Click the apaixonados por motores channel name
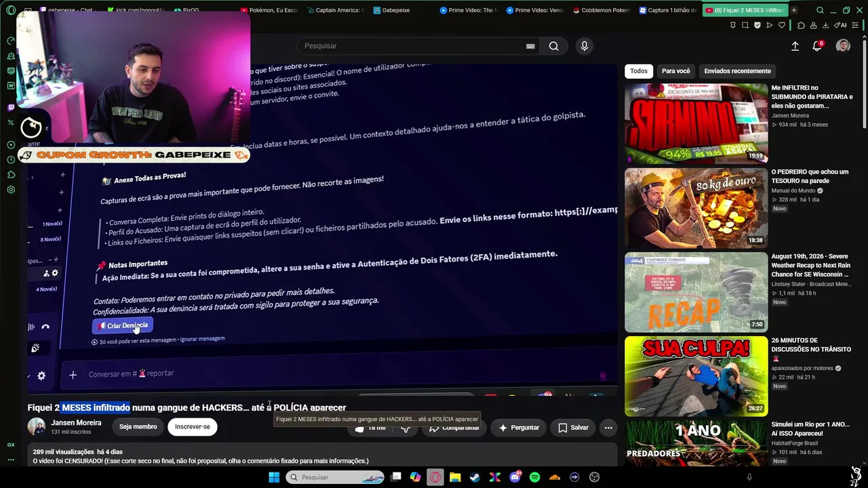 [x=803, y=368]
